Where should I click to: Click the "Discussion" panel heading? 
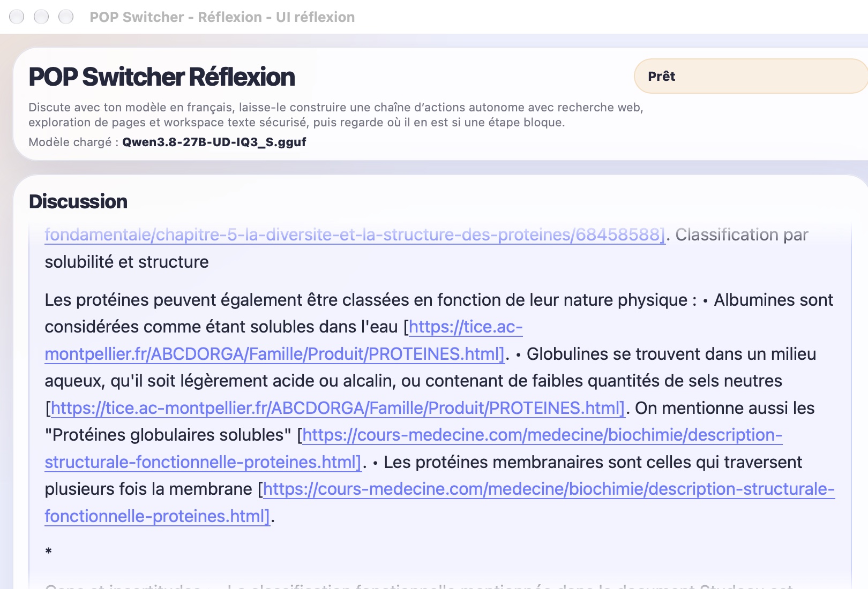coord(78,202)
